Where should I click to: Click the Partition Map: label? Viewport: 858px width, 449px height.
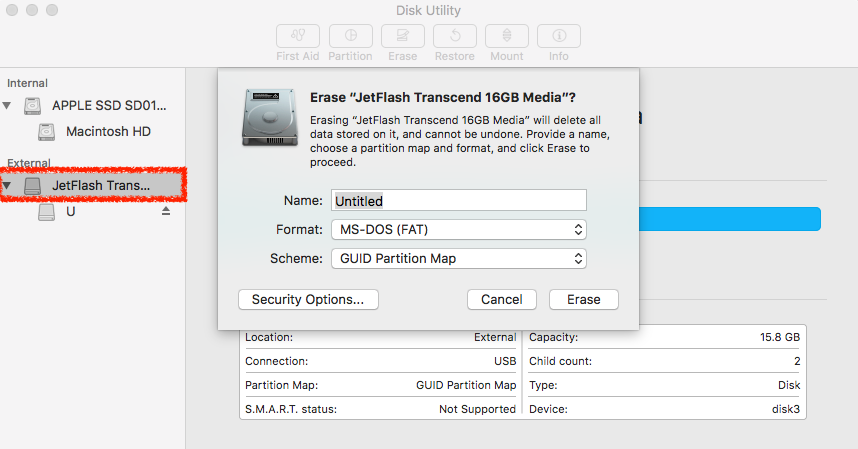coord(281,386)
